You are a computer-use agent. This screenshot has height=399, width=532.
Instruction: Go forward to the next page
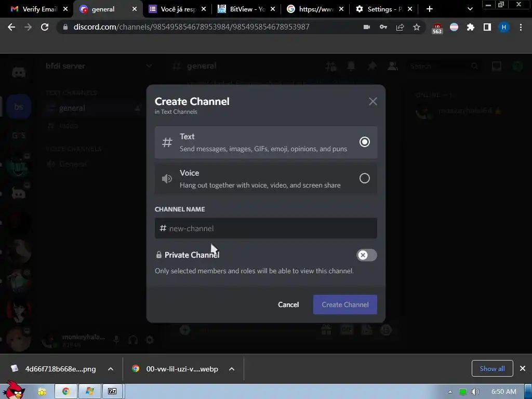click(28, 27)
